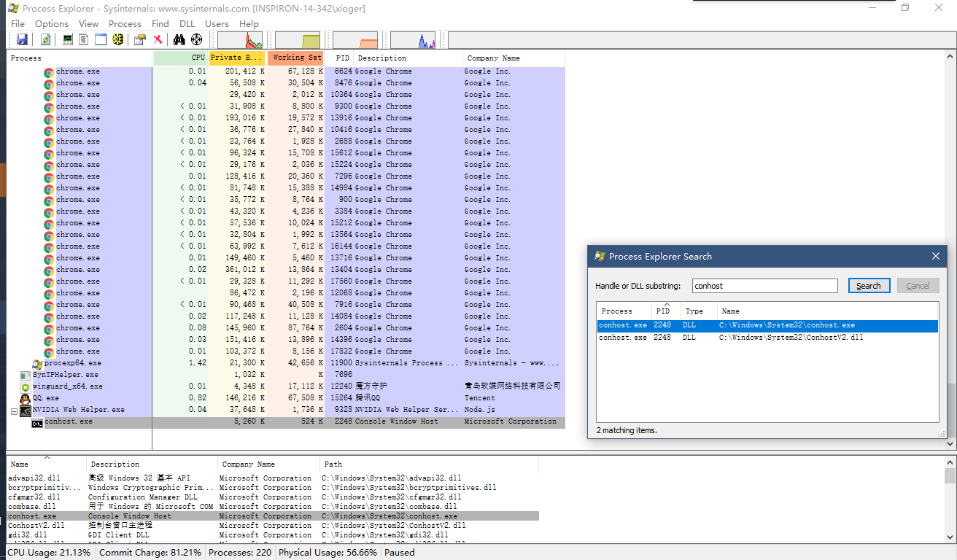Select cfgmgr32.dll in the lower pane
Screen dimensions: 957x560
pyautogui.click(x=273, y=497)
